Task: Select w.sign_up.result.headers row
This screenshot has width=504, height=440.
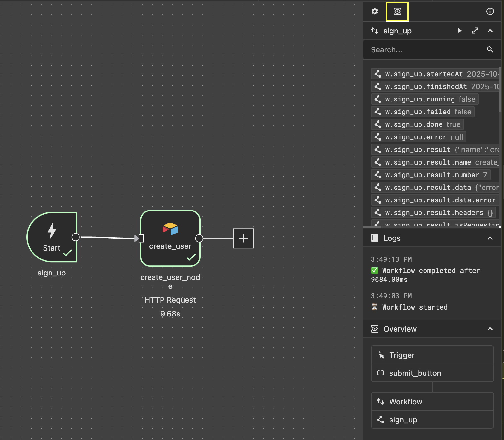Action: click(x=434, y=213)
